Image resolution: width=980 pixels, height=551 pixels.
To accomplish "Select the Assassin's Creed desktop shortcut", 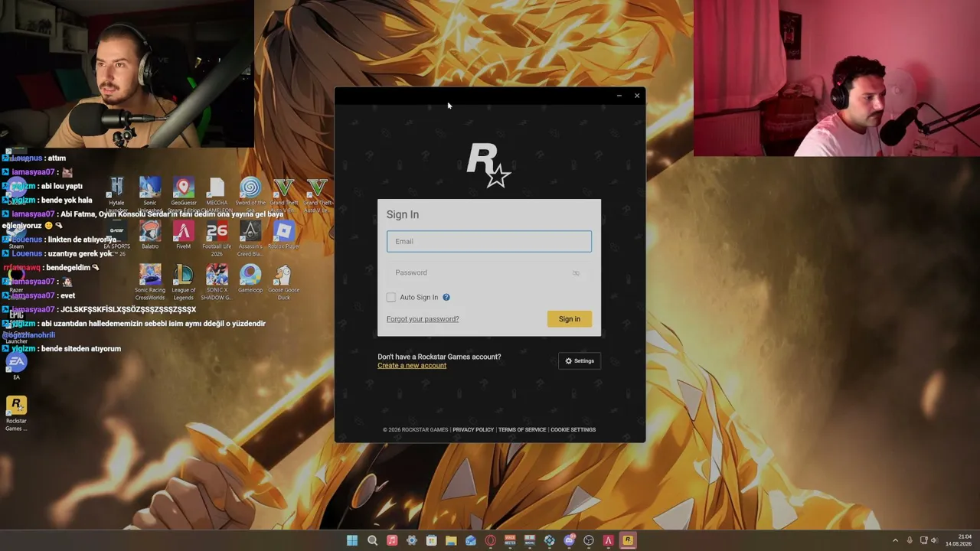I will 250,238.
